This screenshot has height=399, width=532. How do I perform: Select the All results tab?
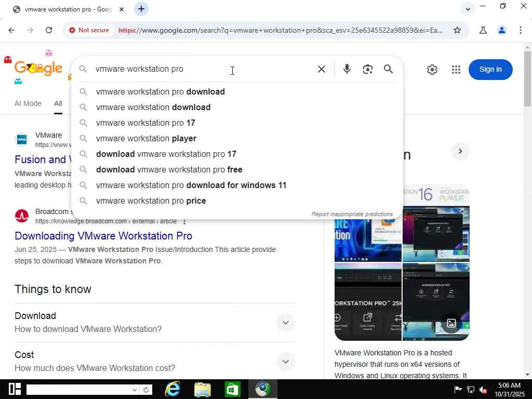coord(58,103)
